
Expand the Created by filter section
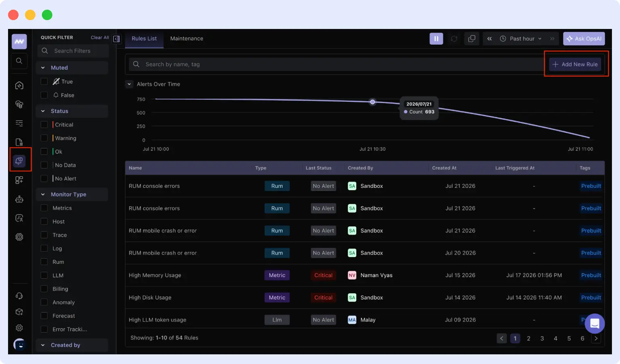(72, 345)
